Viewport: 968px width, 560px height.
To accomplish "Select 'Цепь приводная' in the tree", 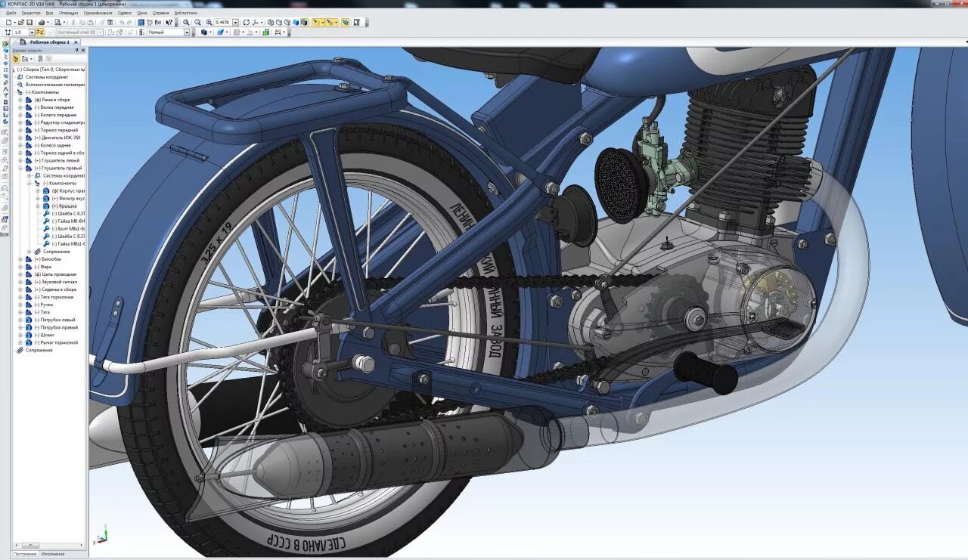I will 55,274.
